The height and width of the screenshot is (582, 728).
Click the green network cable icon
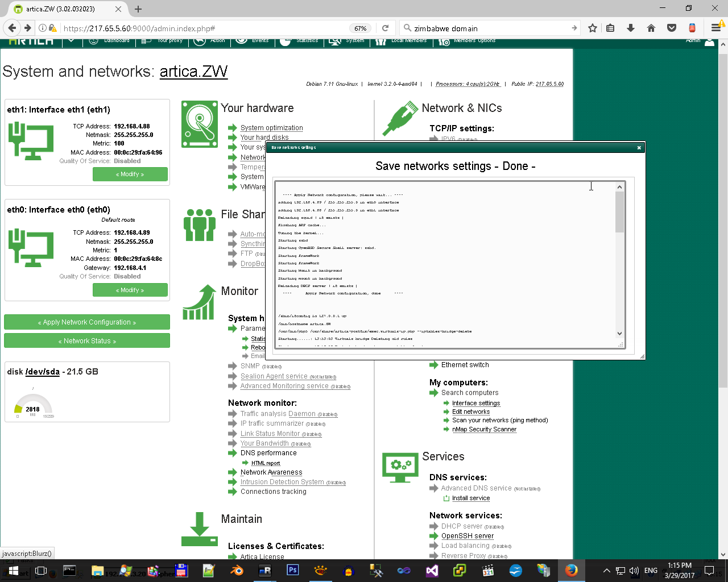point(400,119)
